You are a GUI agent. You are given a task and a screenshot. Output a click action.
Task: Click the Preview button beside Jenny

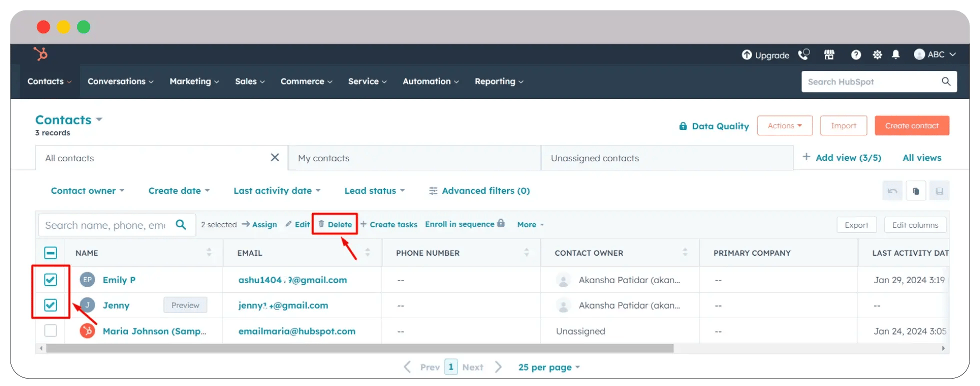click(185, 305)
